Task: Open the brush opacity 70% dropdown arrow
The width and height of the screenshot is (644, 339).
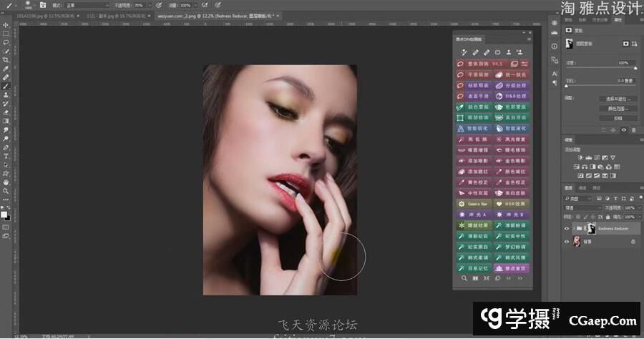Action: coord(150,5)
